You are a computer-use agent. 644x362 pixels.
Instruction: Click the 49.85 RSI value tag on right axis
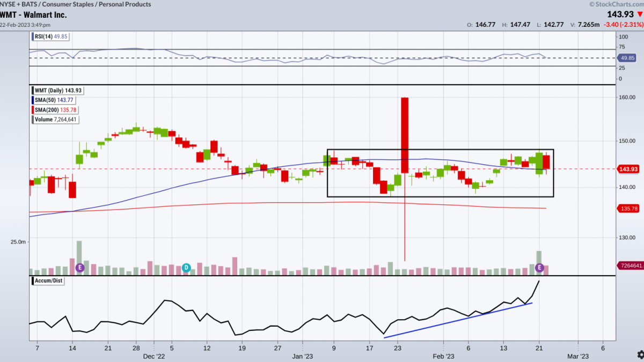[626, 58]
